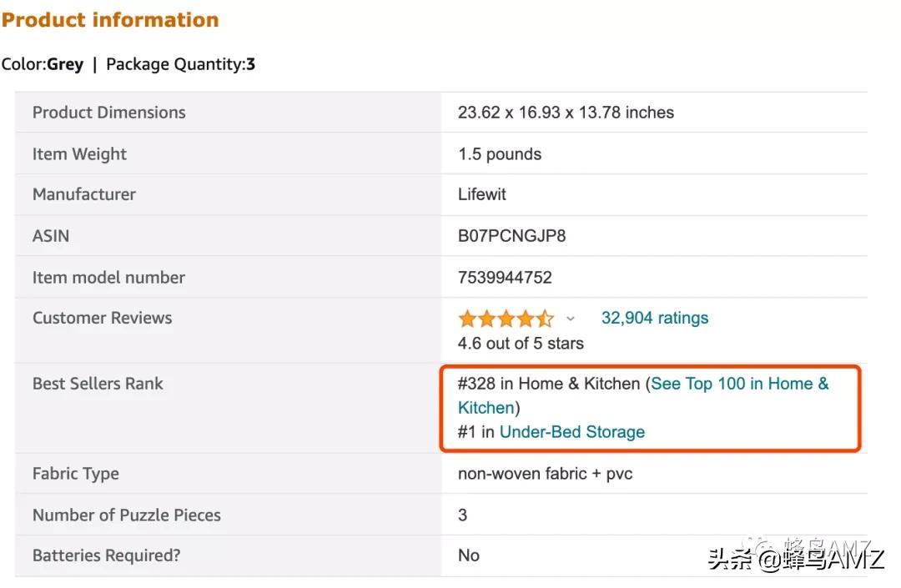Image resolution: width=901 pixels, height=588 pixels.
Task: Click the Customer Reviews row label
Action: (102, 318)
